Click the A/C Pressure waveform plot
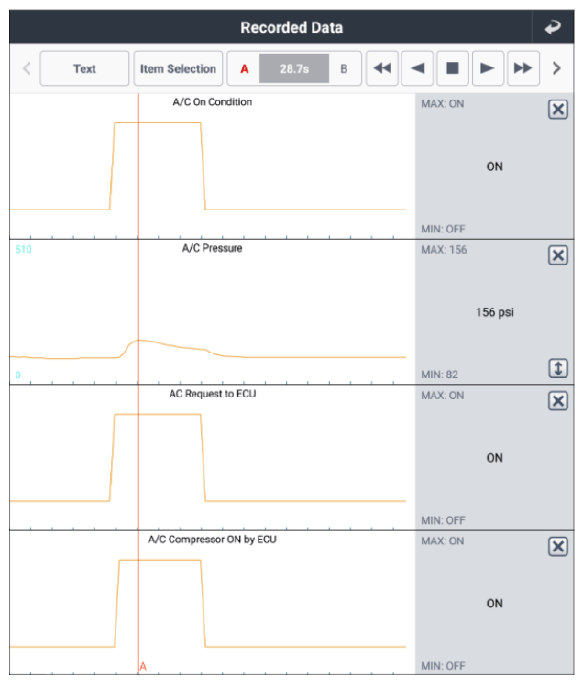The image size is (584, 684). (x=208, y=312)
